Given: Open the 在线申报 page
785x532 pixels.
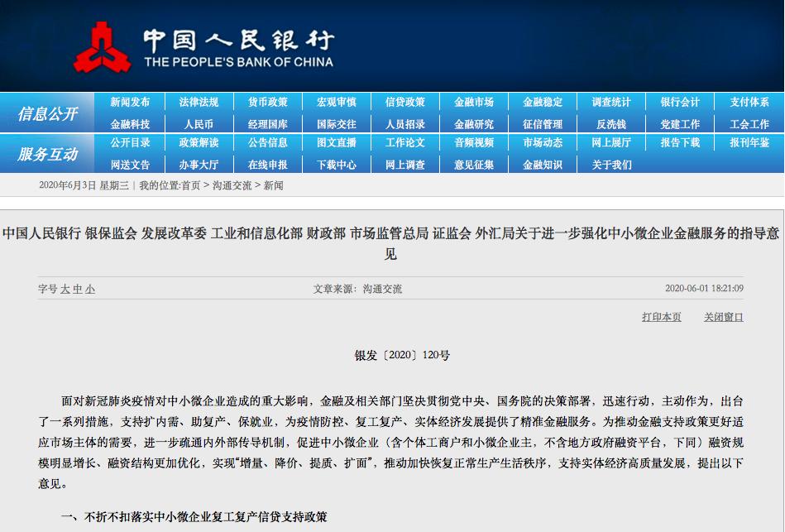Looking at the screenshot, I should (270, 164).
